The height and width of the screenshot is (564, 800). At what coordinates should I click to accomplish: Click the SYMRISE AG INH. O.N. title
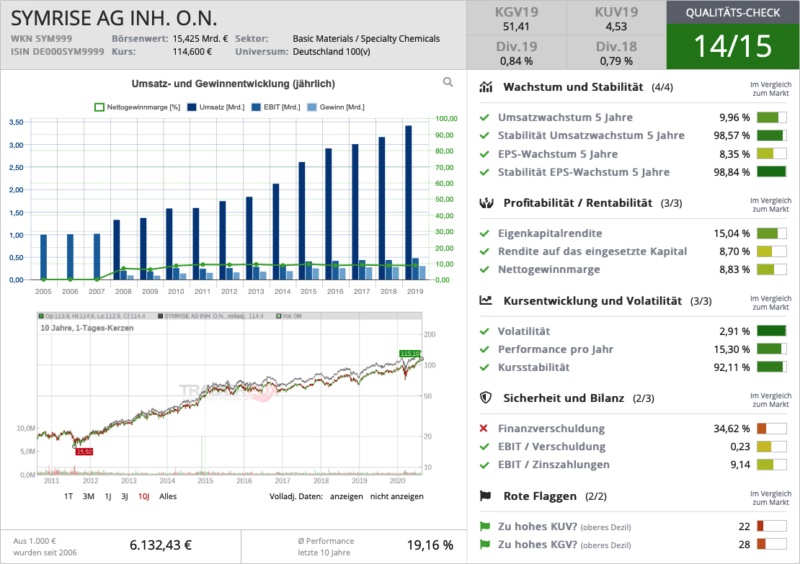[114, 18]
